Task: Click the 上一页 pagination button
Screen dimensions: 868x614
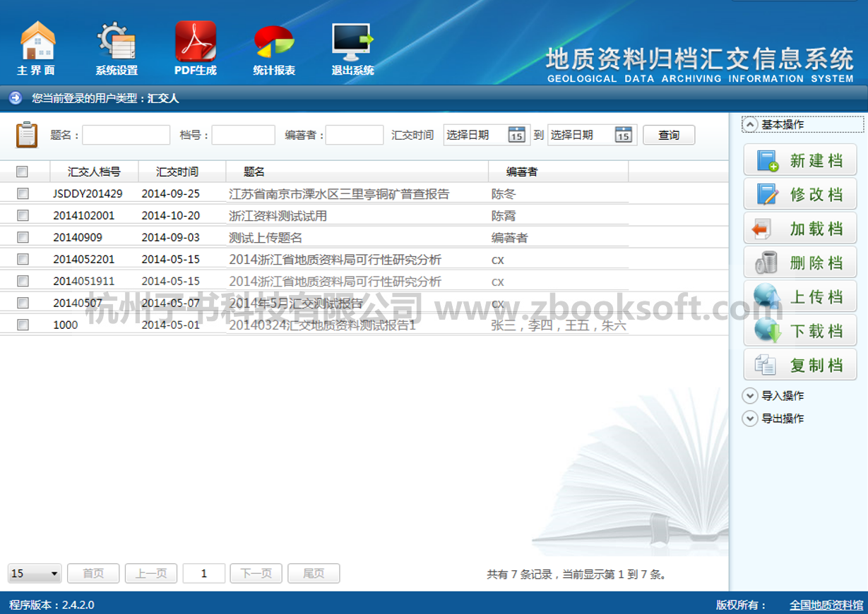Action: click(x=151, y=574)
